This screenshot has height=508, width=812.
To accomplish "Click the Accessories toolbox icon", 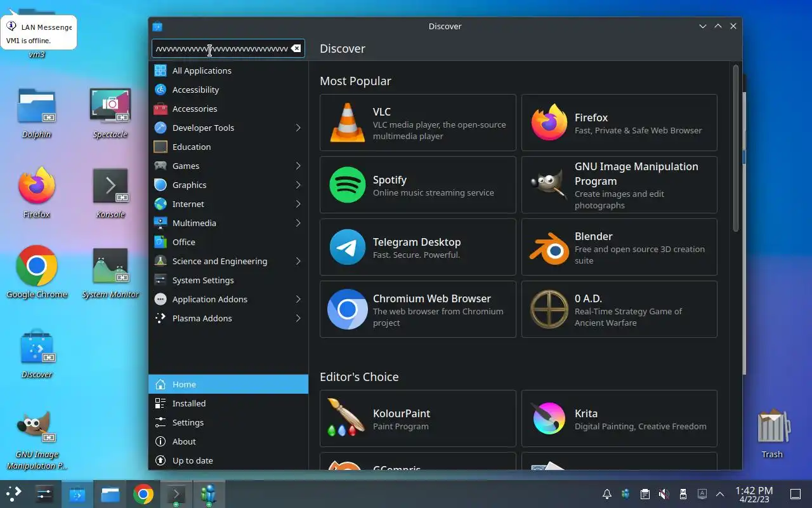I will pyautogui.click(x=160, y=109).
